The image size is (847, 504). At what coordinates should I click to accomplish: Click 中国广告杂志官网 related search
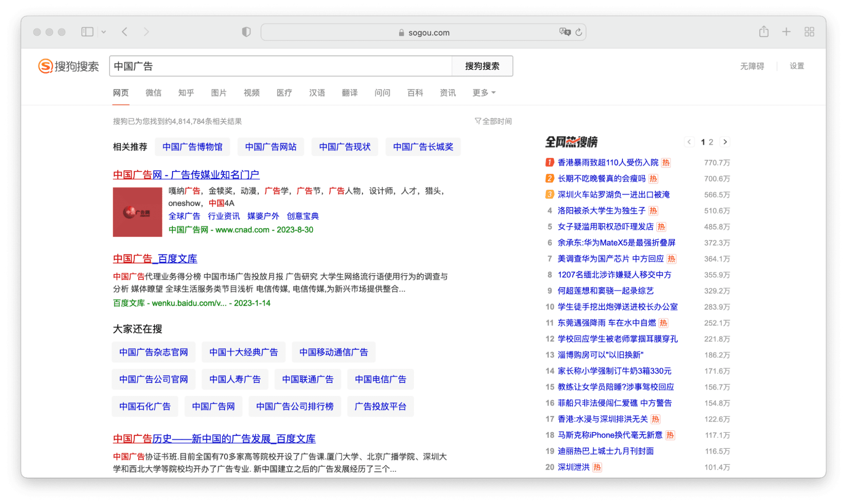point(153,352)
